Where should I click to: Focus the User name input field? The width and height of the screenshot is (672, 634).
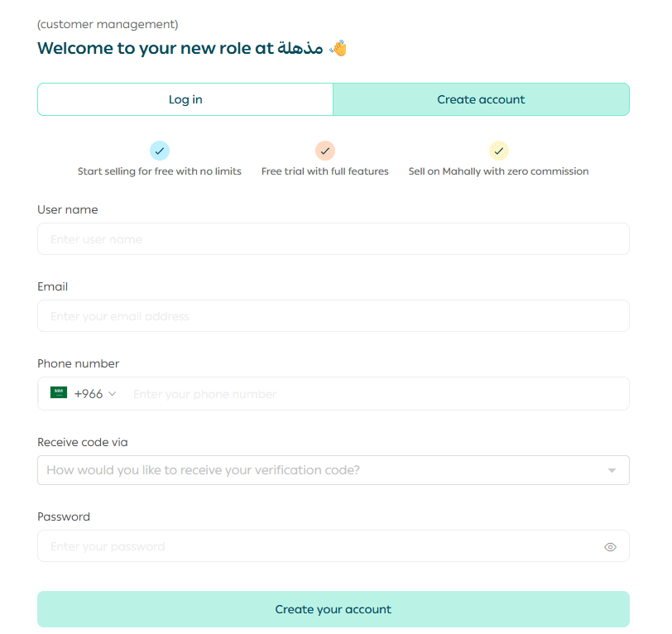coord(333,239)
